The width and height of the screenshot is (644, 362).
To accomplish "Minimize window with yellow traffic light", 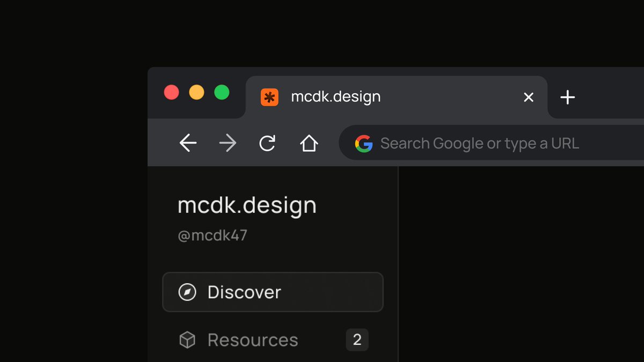I will click(196, 92).
